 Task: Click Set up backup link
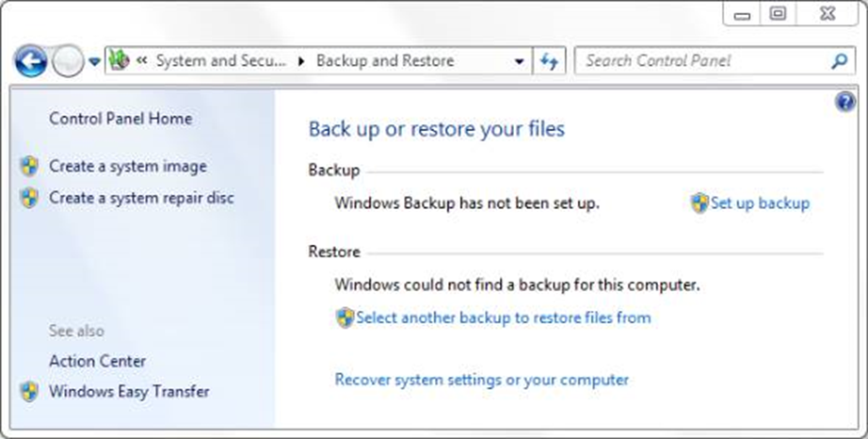(x=760, y=203)
